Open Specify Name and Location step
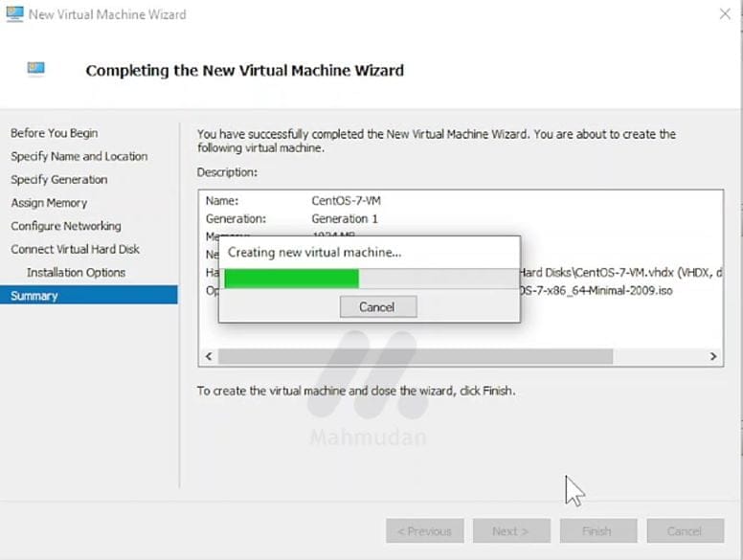The width and height of the screenshot is (743, 560). [x=79, y=156]
